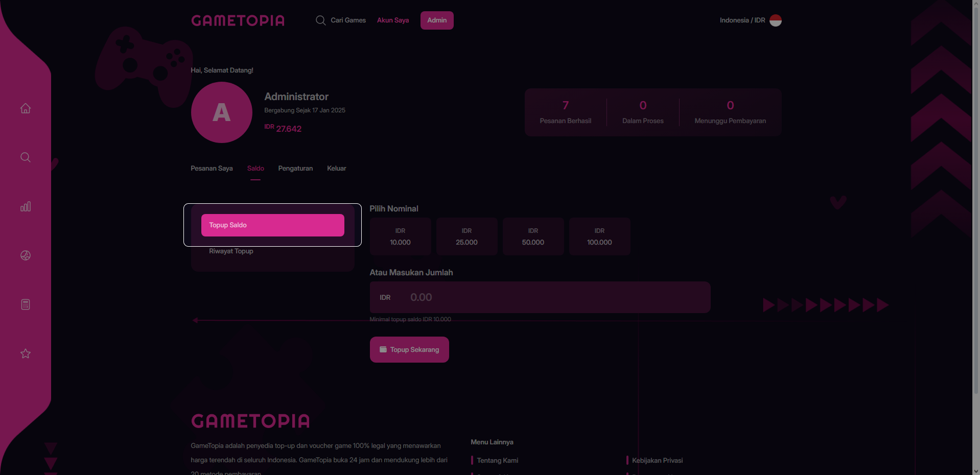Open Kebijakan Privasi footer link
Screen dimensions: 980x475
coord(658,461)
